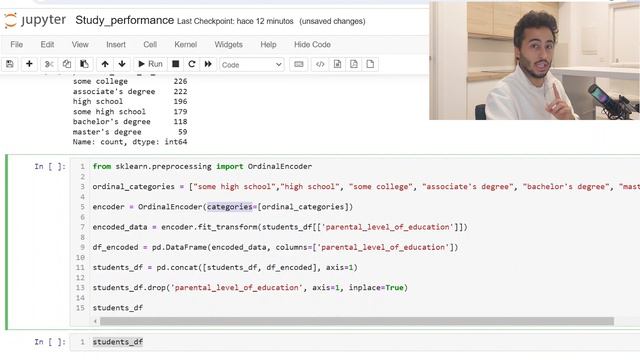Save and checkpoint the notebook
The height and width of the screenshot is (360, 640).
pyautogui.click(x=10, y=64)
